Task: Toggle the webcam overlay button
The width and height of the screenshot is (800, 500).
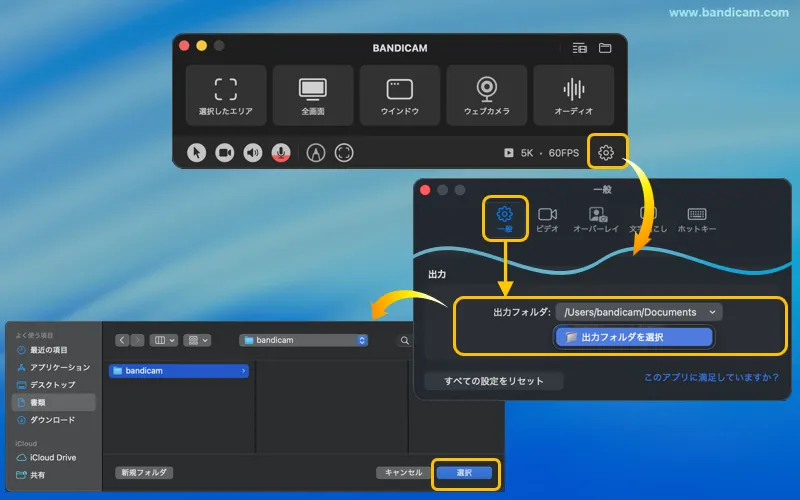Action: click(x=224, y=153)
